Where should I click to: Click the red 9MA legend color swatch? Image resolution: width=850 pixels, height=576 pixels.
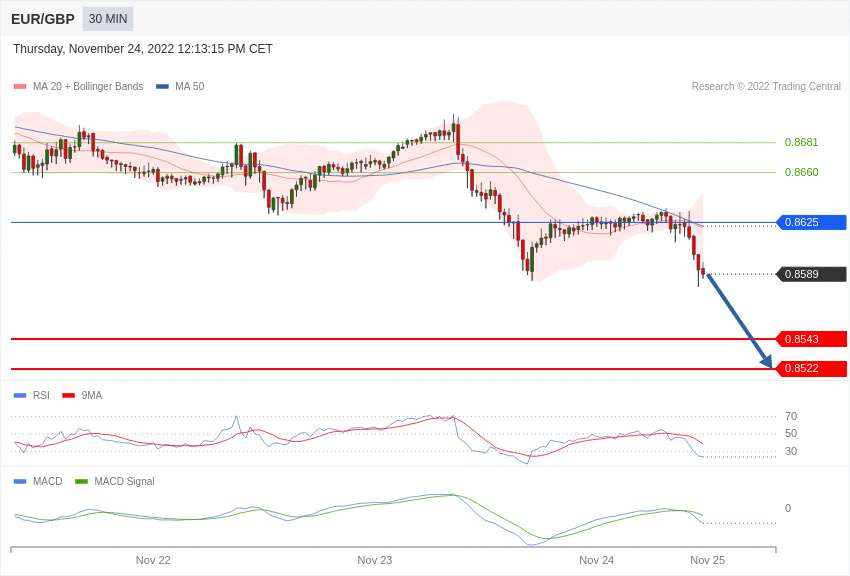68,396
